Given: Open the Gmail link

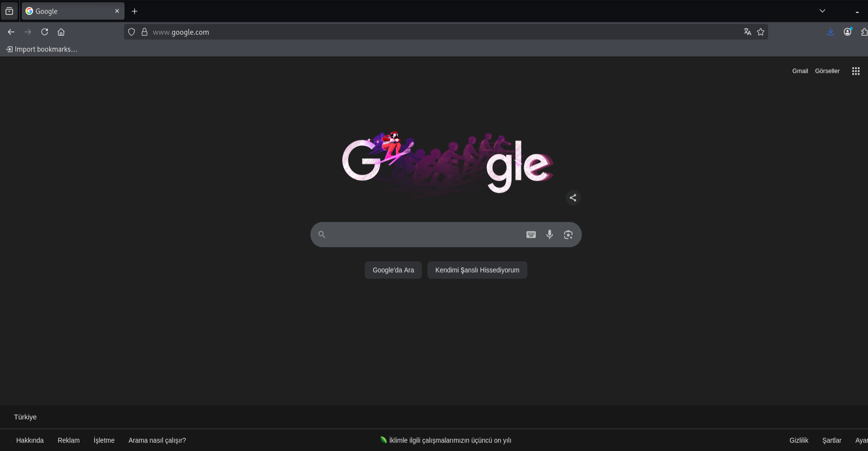Looking at the screenshot, I should 800,71.
